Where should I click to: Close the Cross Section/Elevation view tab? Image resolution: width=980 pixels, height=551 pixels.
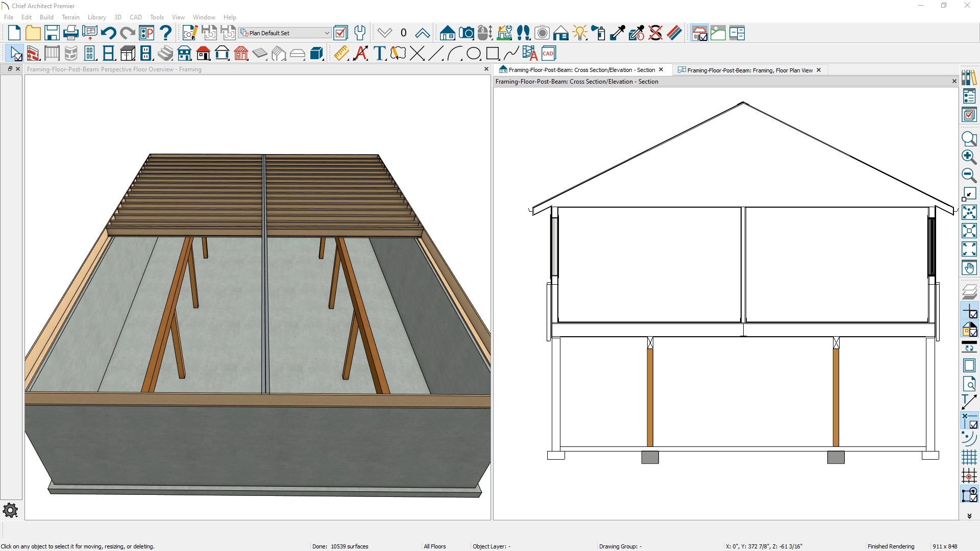pos(661,69)
